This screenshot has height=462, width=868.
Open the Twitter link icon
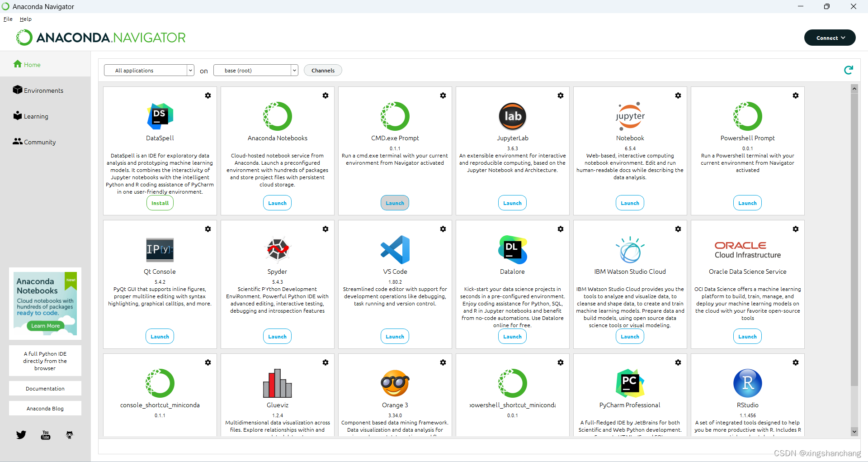21,435
